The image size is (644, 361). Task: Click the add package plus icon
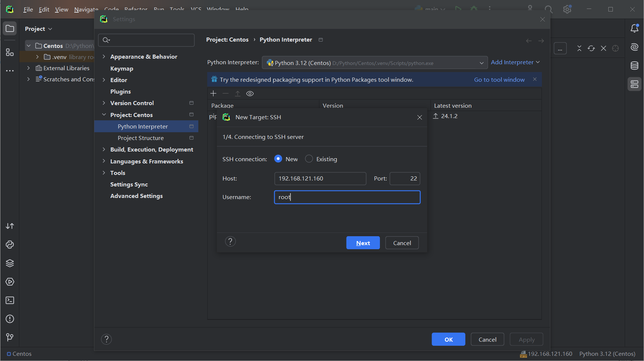click(x=213, y=94)
